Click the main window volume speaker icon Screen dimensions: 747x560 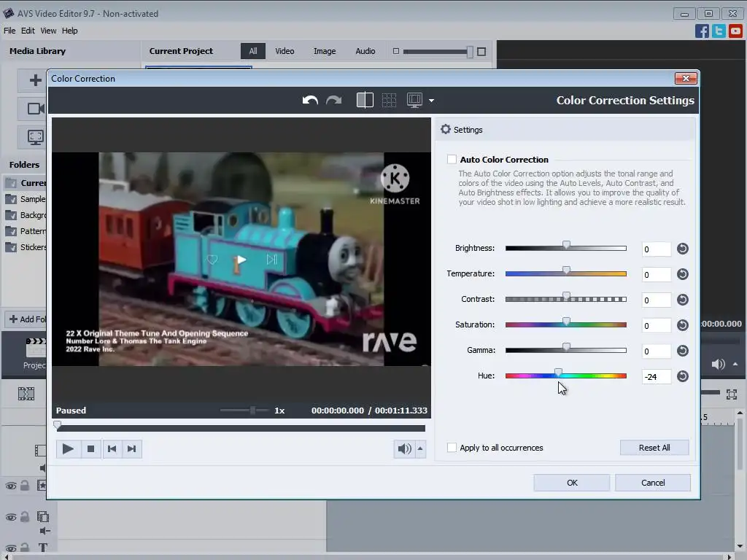pos(718,365)
